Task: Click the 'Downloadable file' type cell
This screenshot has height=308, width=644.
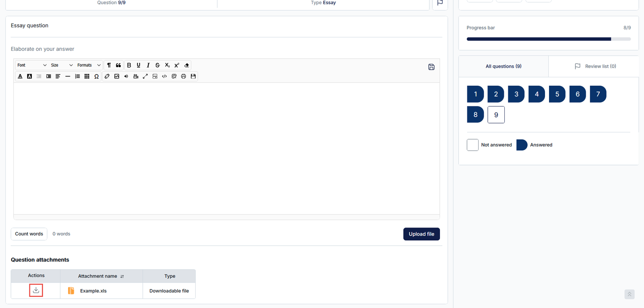Action: (x=169, y=291)
